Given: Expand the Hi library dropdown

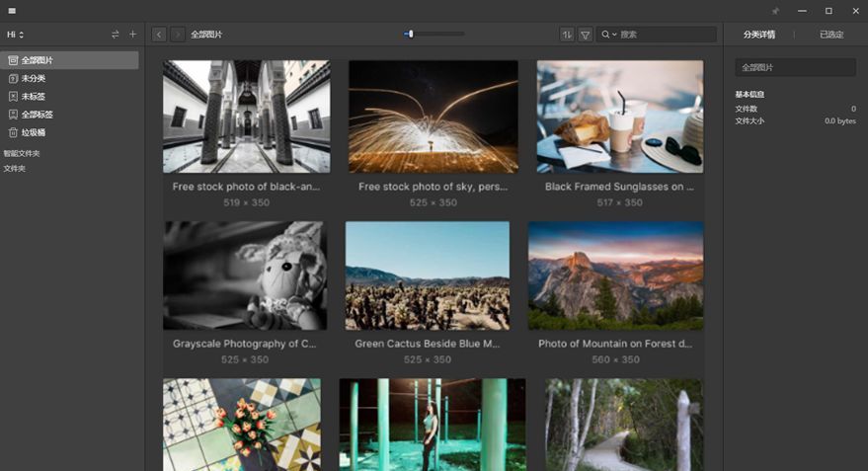Looking at the screenshot, I should [16, 35].
